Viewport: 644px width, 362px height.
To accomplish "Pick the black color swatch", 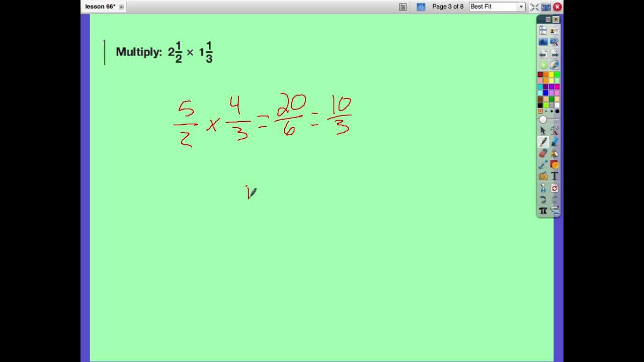I will click(540, 105).
